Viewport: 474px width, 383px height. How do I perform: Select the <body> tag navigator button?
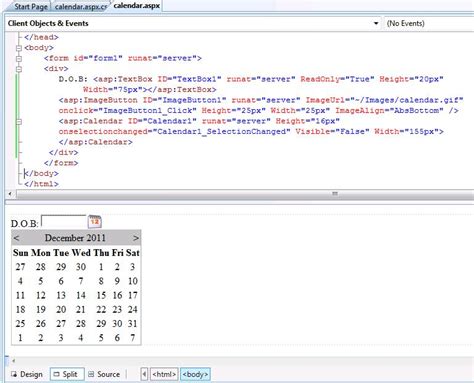point(195,374)
